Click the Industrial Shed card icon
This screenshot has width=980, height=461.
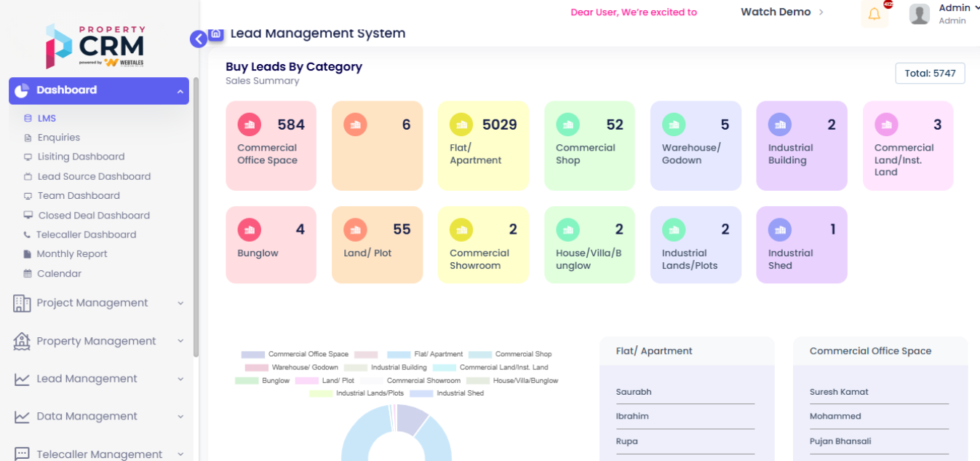(780, 230)
